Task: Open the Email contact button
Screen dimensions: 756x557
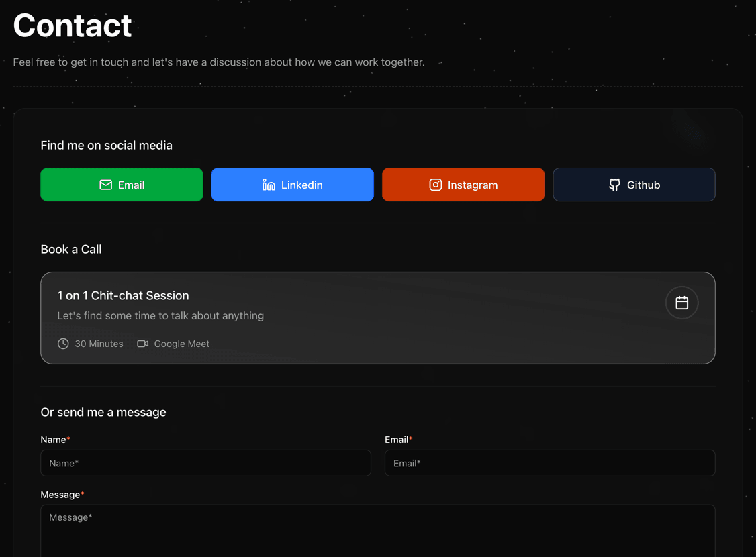Action: (x=122, y=185)
